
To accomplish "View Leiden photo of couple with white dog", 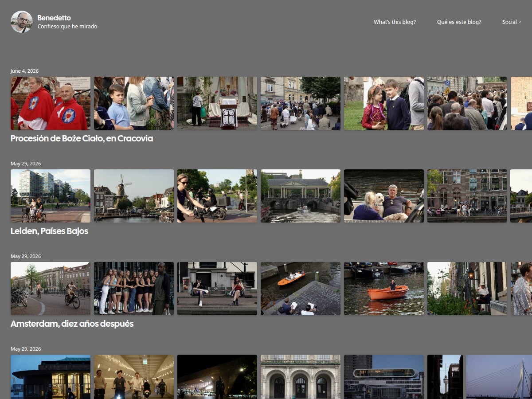I will click(x=384, y=196).
